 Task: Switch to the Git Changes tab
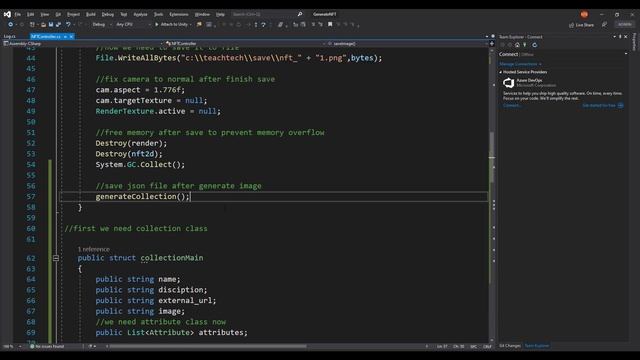point(510,346)
